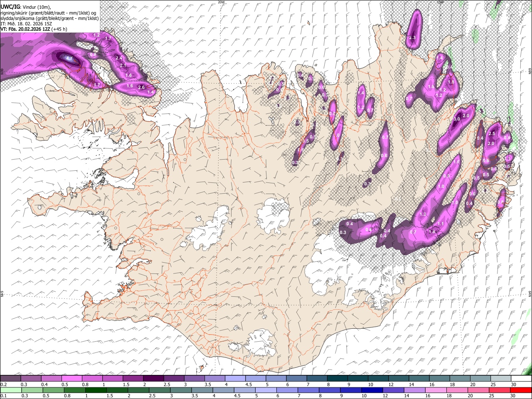Viewport: 532px width, 399px height.
Task: Click the 0.9 value on the map
Action: pyautogui.click(x=507, y=138)
